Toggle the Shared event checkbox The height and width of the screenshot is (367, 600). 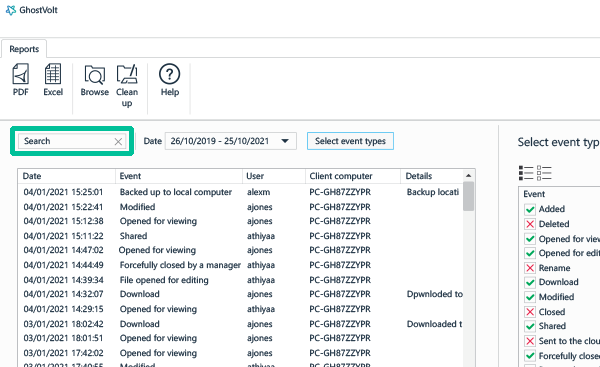[530, 326]
